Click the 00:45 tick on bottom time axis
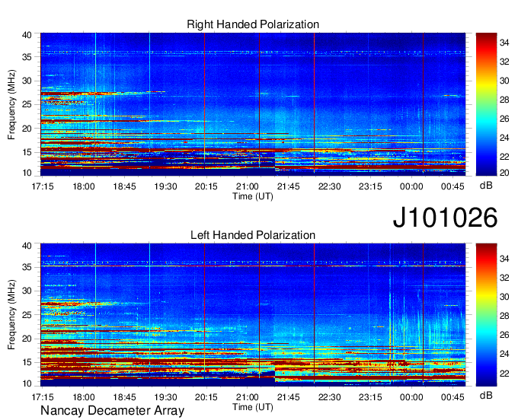The image size is (518, 420). [452, 397]
